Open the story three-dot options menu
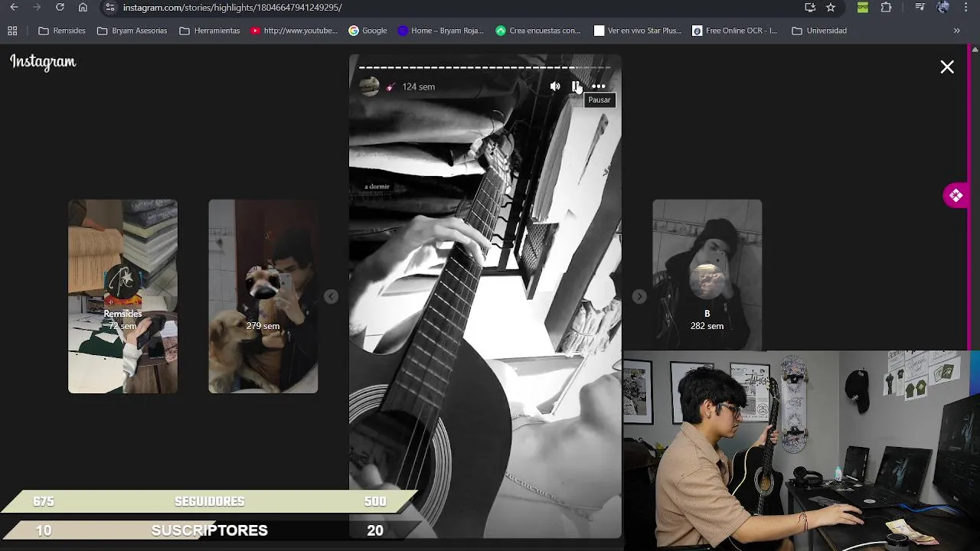 (599, 86)
